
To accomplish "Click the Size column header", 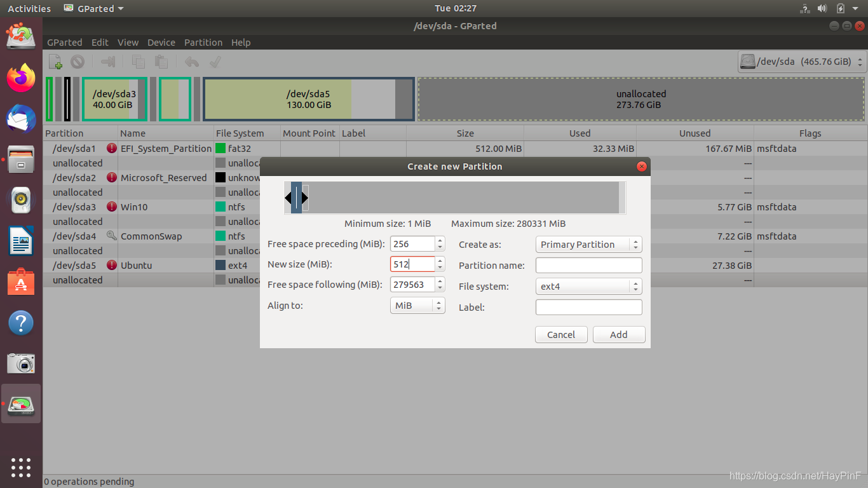I will coord(465,133).
